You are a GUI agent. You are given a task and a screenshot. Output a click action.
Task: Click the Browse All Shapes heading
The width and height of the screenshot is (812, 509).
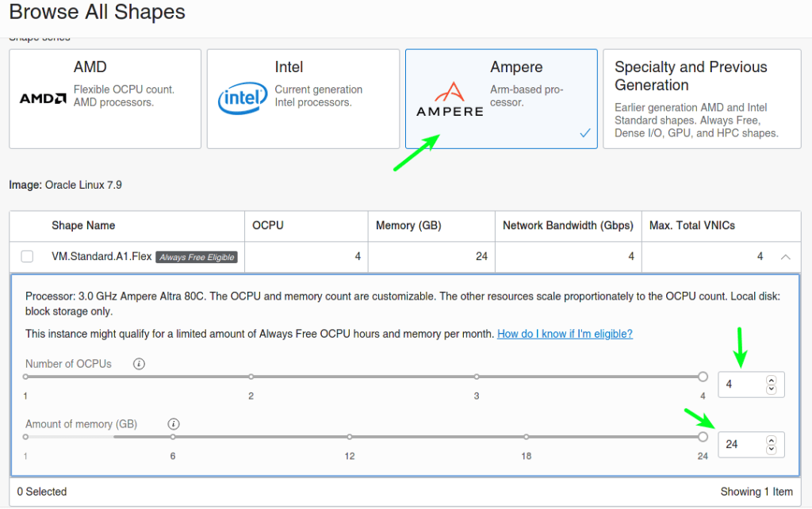(x=97, y=12)
